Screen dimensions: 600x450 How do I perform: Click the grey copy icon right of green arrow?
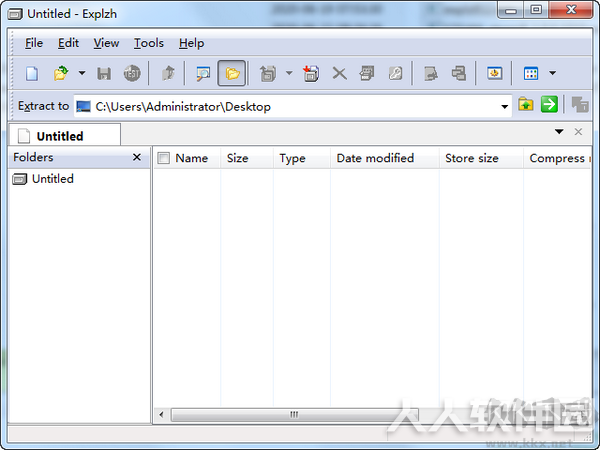tap(580, 104)
